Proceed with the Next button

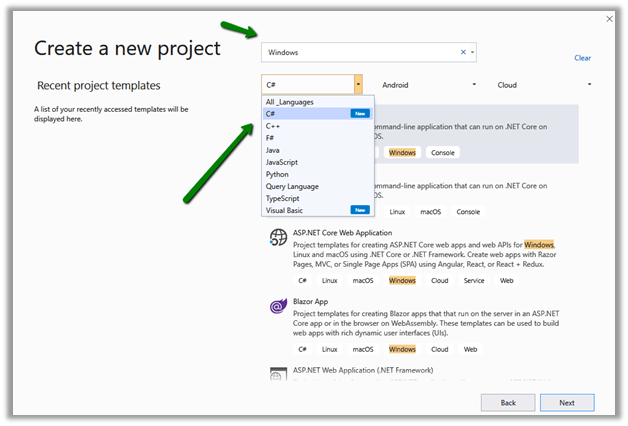click(567, 403)
